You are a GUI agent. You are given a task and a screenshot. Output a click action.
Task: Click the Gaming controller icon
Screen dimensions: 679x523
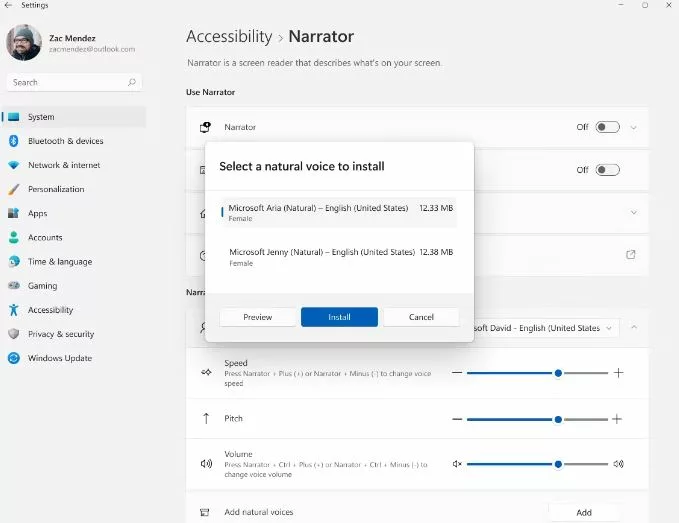point(14,286)
